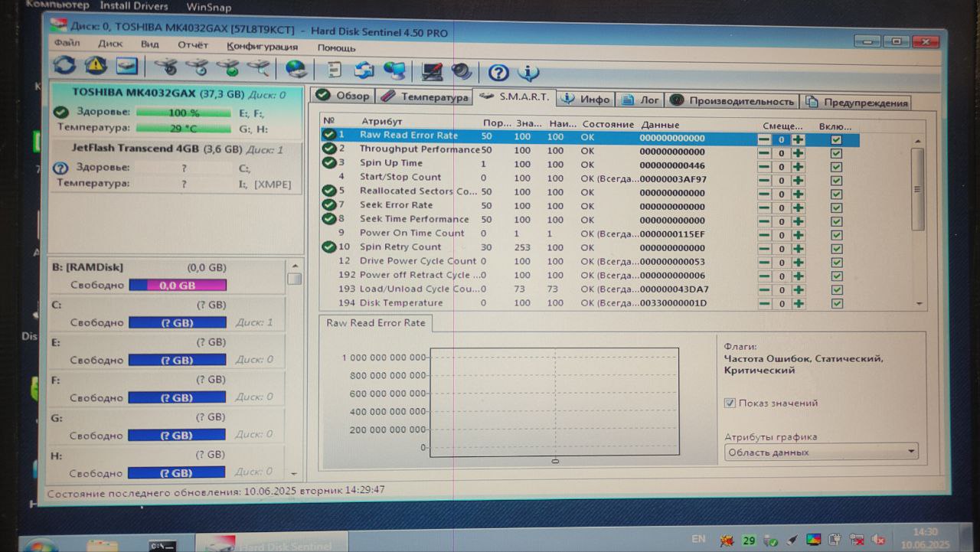Image resolution: width=980 pixels, height=552 pixels.
Task: Switch to the Температура tab
Action: click(x=424, y=97)
